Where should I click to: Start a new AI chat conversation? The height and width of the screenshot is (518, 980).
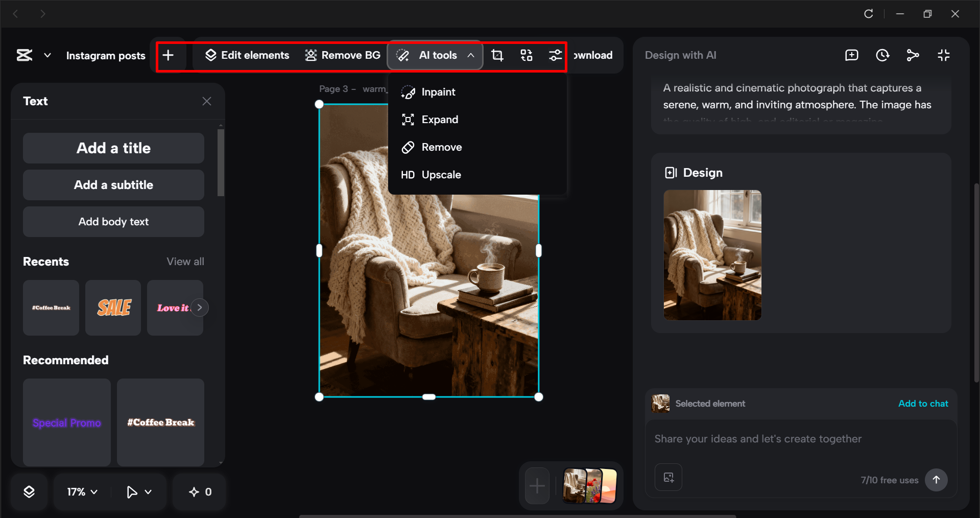851,55
